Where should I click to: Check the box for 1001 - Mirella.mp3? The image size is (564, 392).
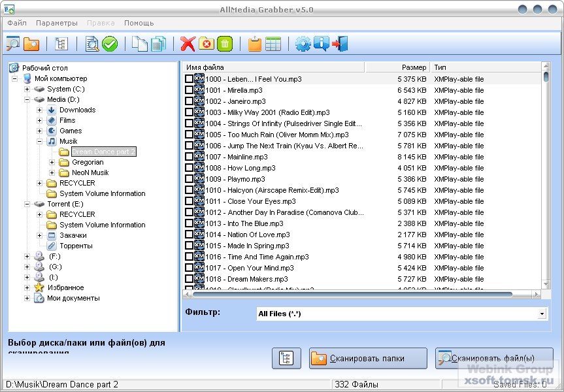tap(189, 90)
